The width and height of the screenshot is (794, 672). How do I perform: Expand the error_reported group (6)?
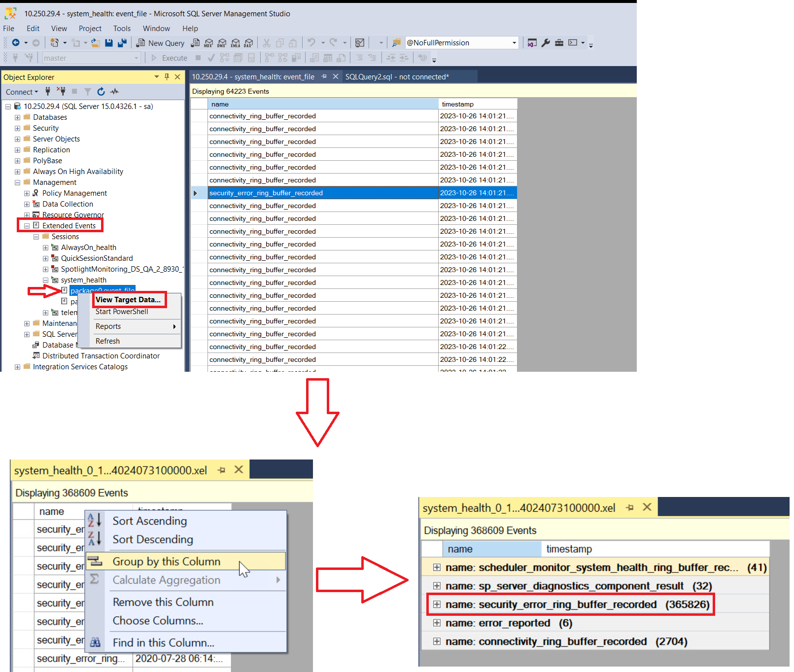click(437, 623)
